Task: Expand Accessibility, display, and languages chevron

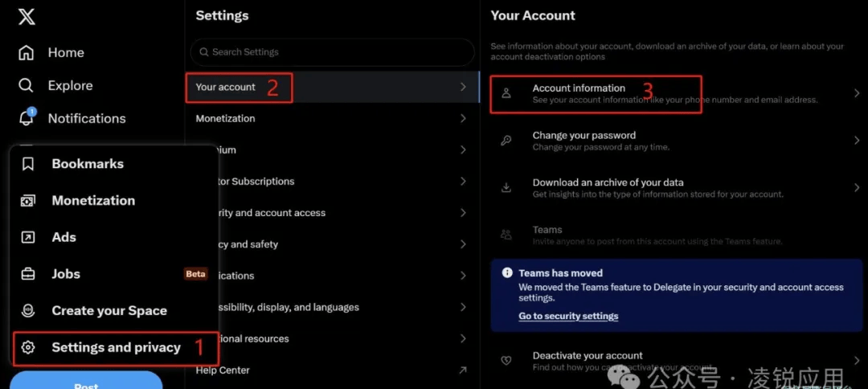Action: 463,307
